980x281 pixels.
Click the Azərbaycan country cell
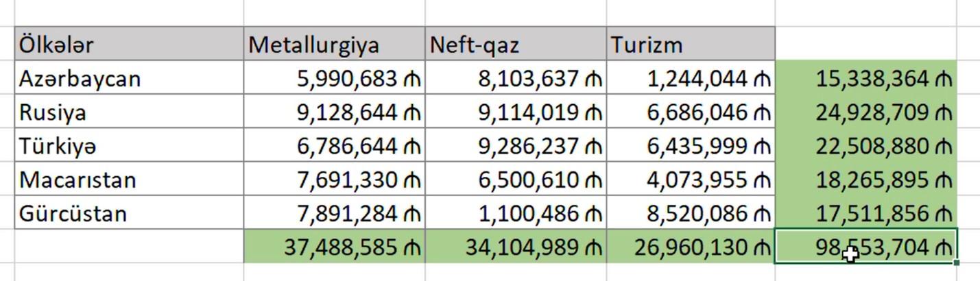click(129, 78)
